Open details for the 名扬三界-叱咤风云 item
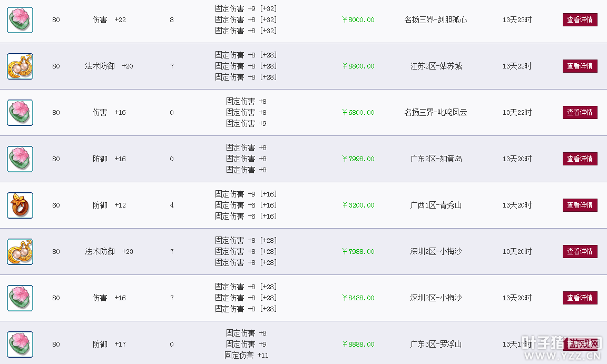607x364 pixels. point(580,113)
